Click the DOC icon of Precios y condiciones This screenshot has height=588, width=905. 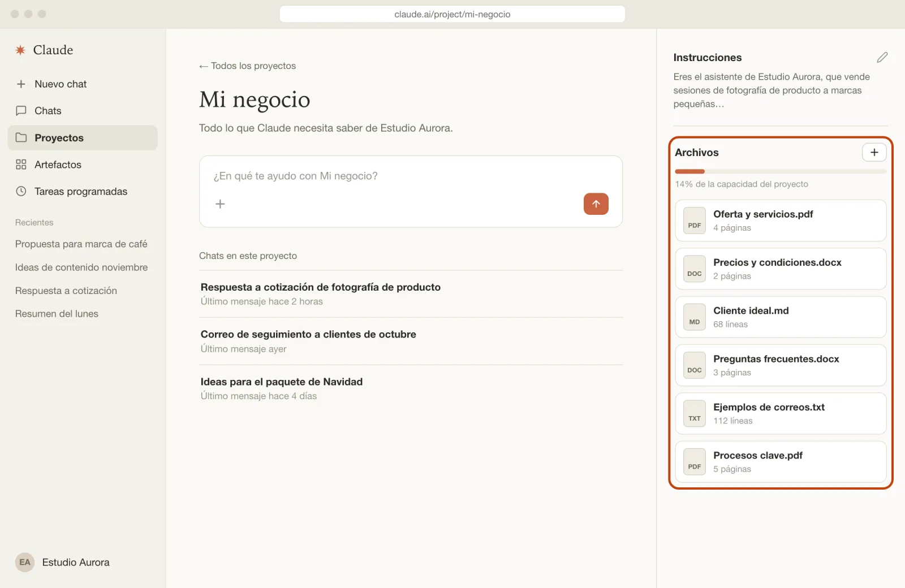click(695, 269)
